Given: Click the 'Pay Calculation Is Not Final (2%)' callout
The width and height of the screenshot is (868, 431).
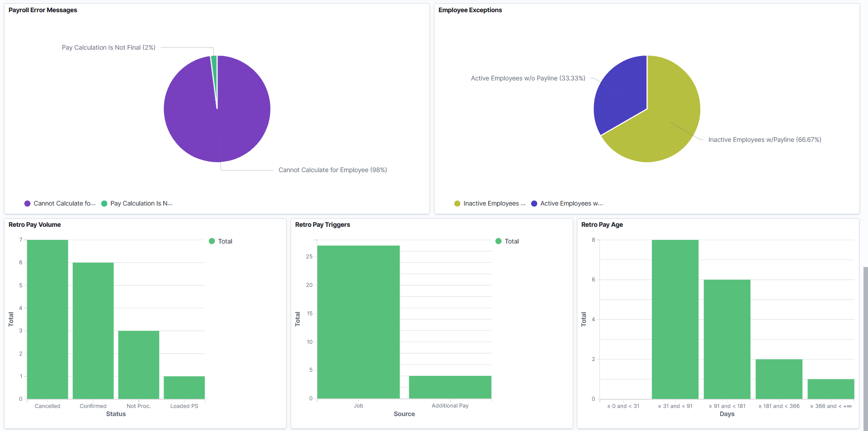Looking at the screenshot, I should (108, 47).
